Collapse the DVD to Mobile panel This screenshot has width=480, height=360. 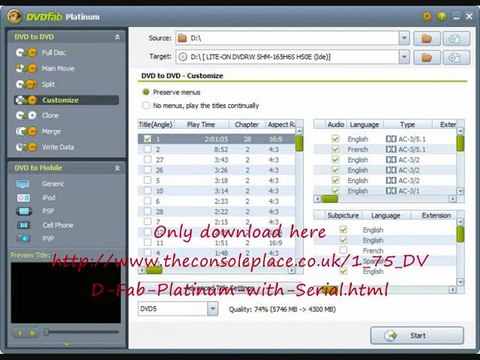pos(117,168)
